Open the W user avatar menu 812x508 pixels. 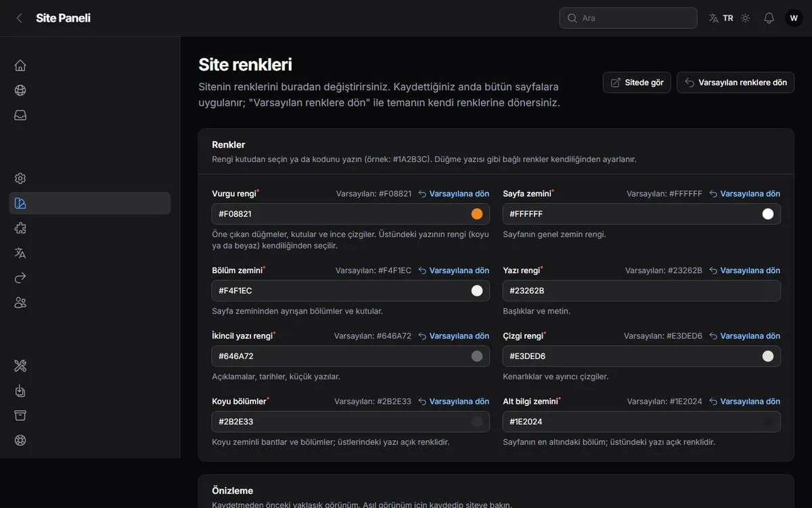pyautogui.click(x=794, y=18)
